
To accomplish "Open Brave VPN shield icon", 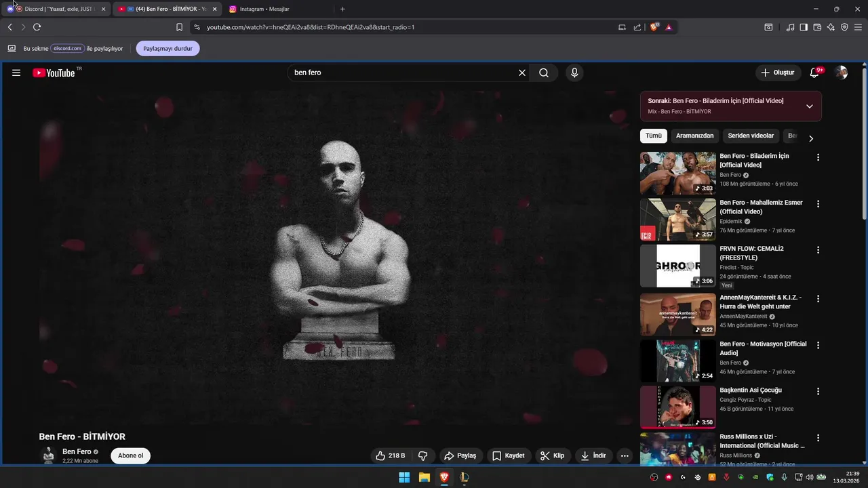I will (x=844, y=27).
